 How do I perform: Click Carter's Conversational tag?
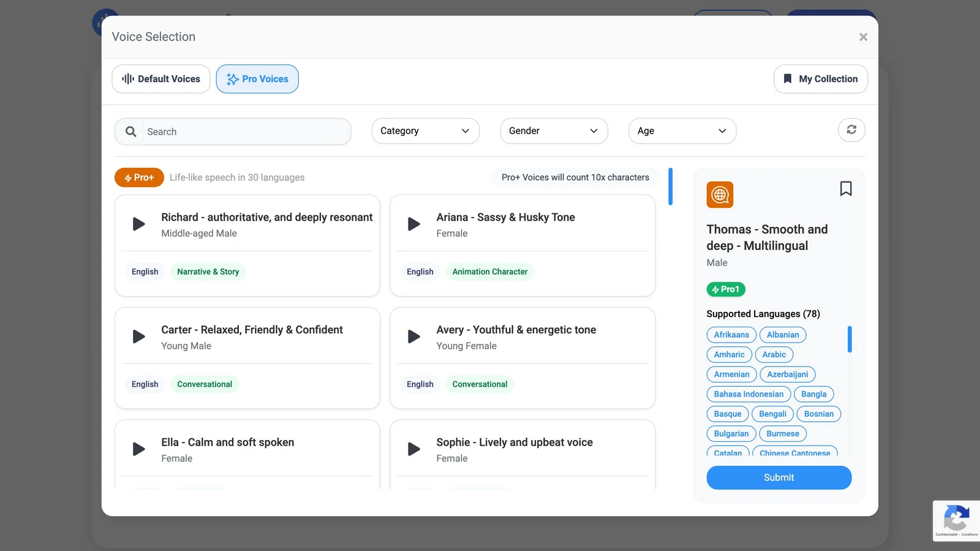[205, 384]
